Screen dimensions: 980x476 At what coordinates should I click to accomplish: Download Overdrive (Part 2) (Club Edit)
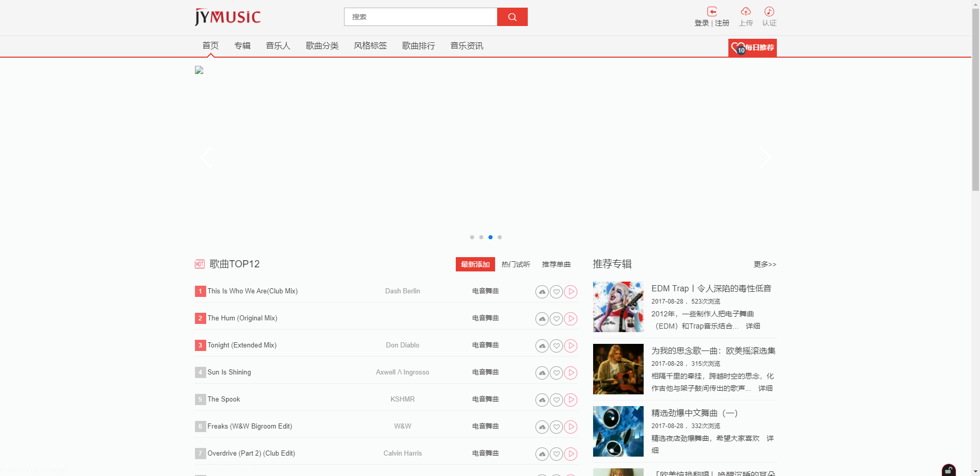[x=542, y=454]
